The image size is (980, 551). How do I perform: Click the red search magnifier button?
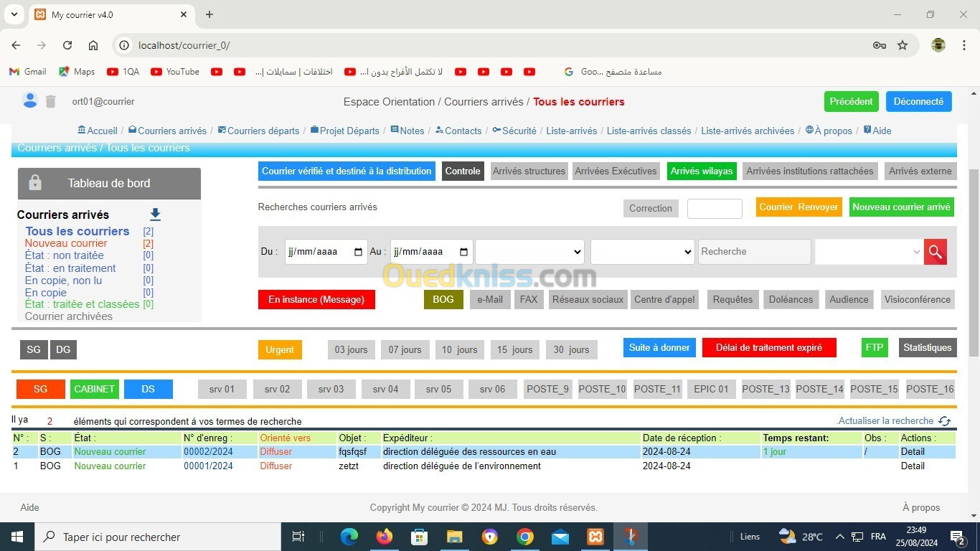936,252
